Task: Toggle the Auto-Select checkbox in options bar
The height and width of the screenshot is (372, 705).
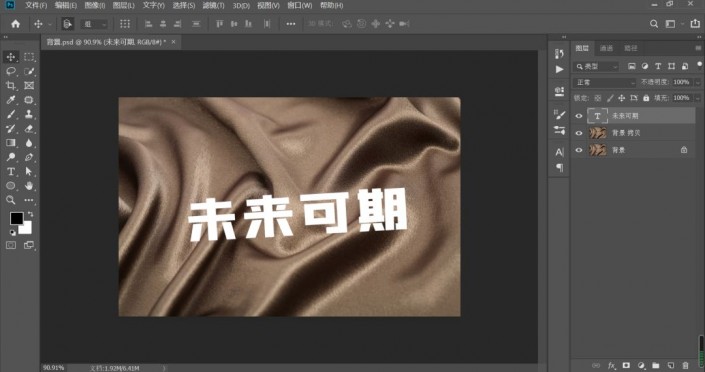Action: click(68, 24)
